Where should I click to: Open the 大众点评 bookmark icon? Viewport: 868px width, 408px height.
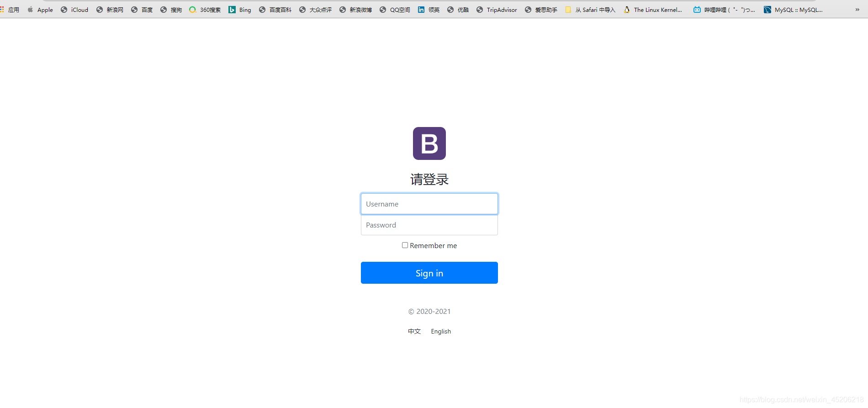(x=302, y=10)
